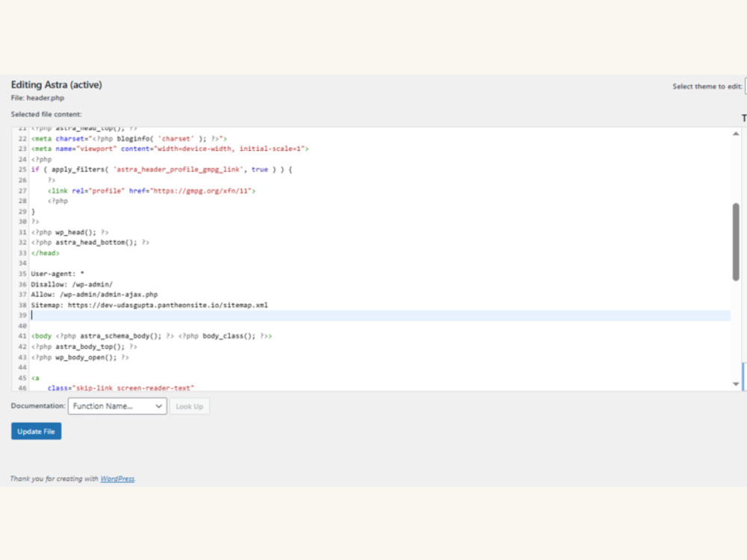Click the apply_filters if statement line

click(x=161, y=169)
